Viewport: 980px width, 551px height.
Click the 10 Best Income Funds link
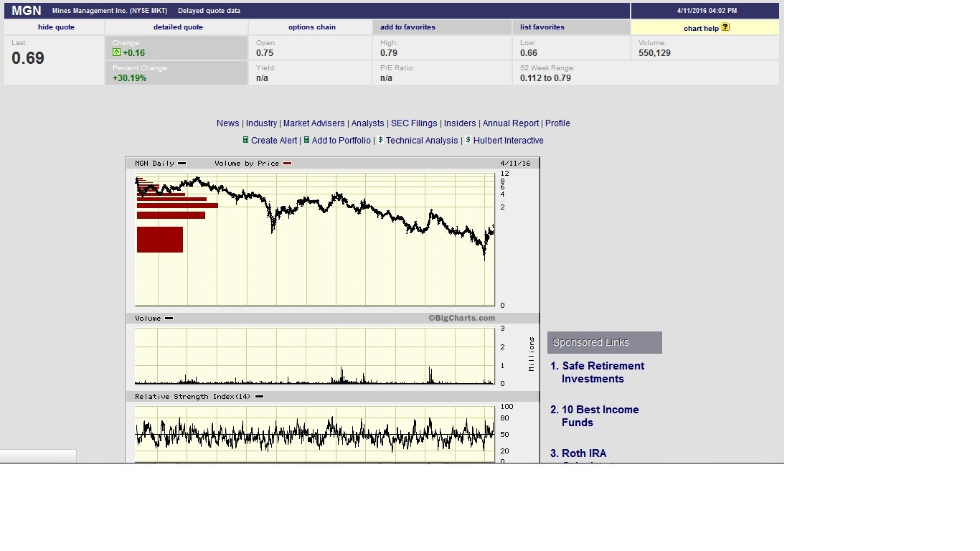coord(600,416)
